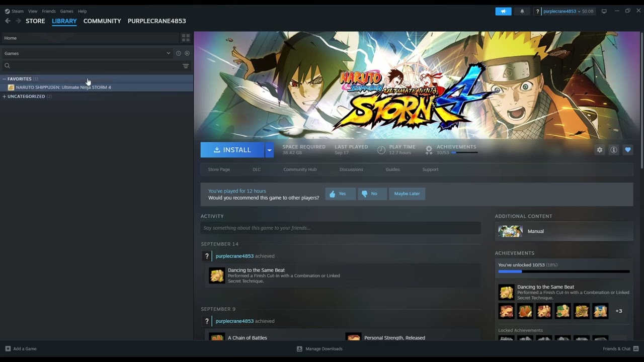The height and width of the screenshot is (362, 644).
Task: Open the Guides link
Action: [x=393, y=169]
